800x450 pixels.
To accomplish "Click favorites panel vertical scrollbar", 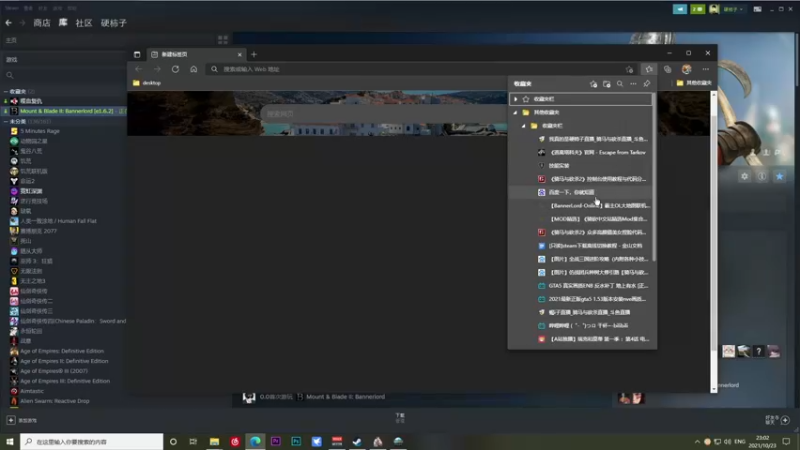I will pyautogui.click(x=654, y=179).
